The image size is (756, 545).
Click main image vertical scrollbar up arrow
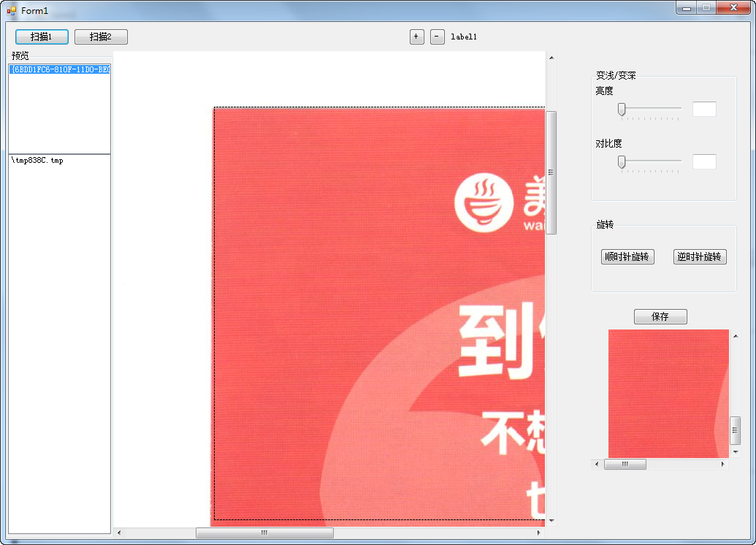(551, 58)
